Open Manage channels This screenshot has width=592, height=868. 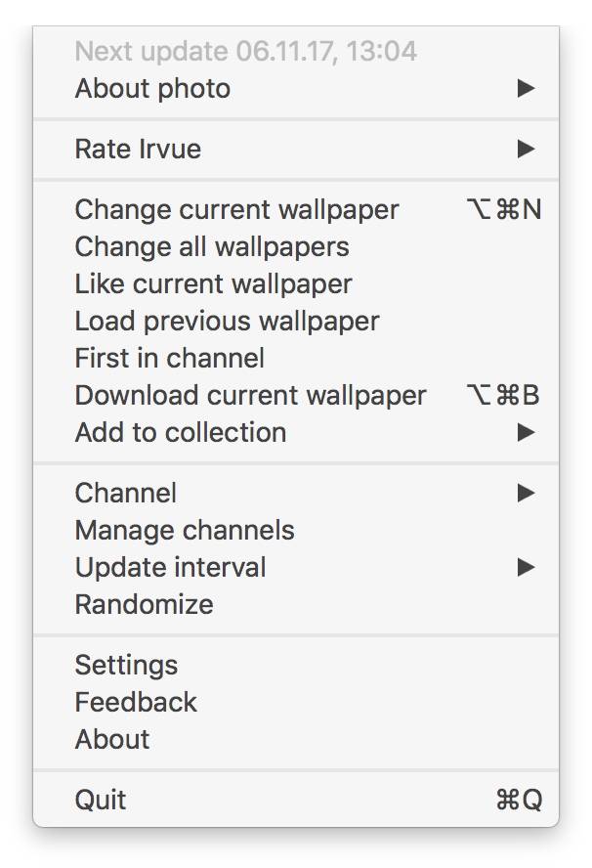(x=184, y=531)
